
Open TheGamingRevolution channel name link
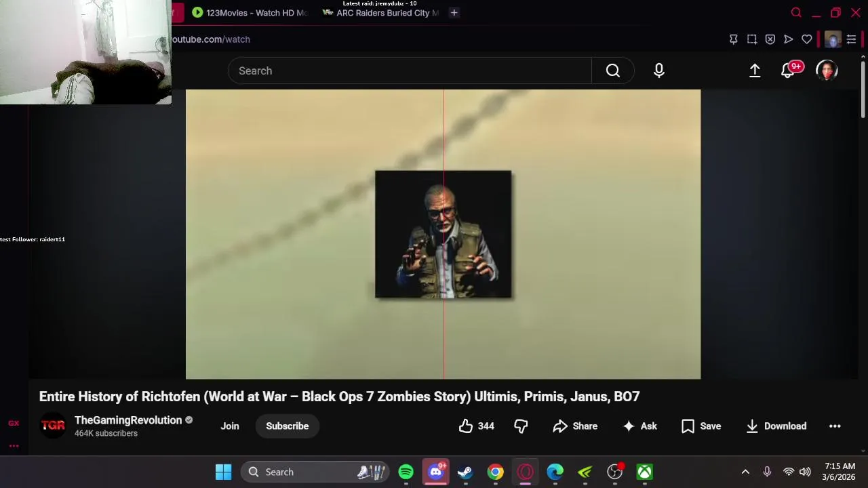click(128, 420)
